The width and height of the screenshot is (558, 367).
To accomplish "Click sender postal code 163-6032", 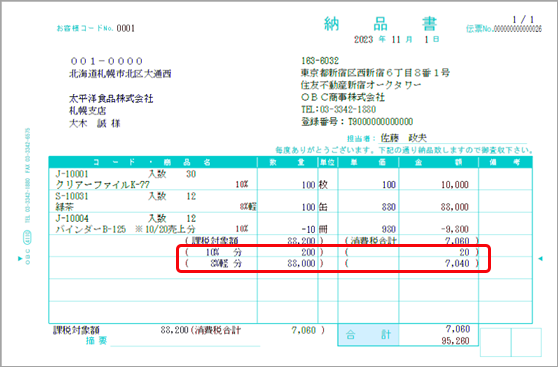I will [x=320, y=61].
